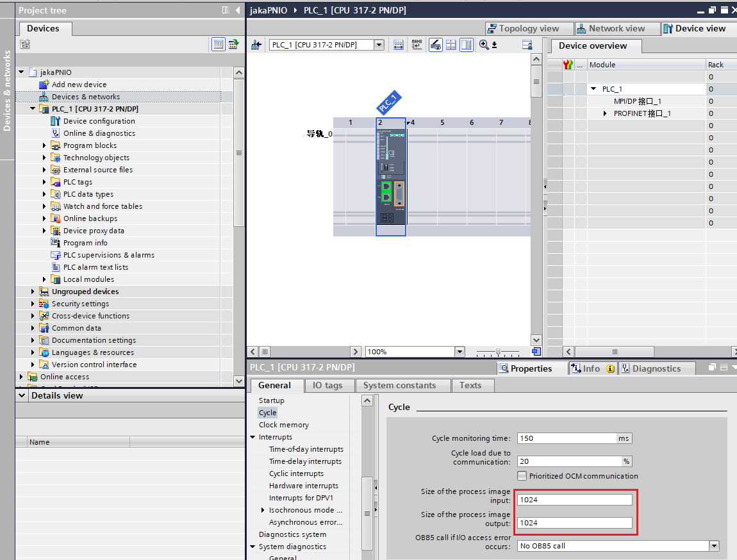Click the fit-to-window icon beside zoom slider

536,352
